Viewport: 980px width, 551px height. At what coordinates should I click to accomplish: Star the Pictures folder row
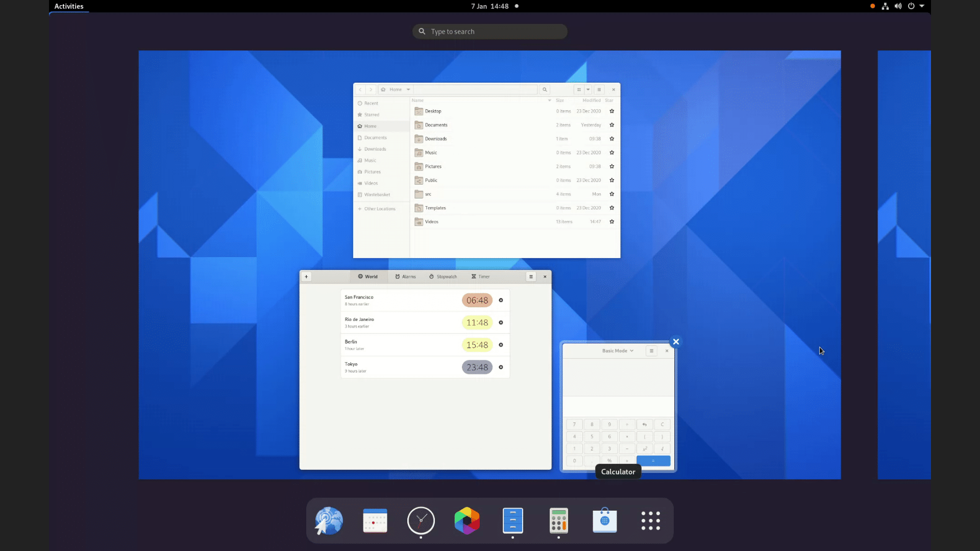611,166
